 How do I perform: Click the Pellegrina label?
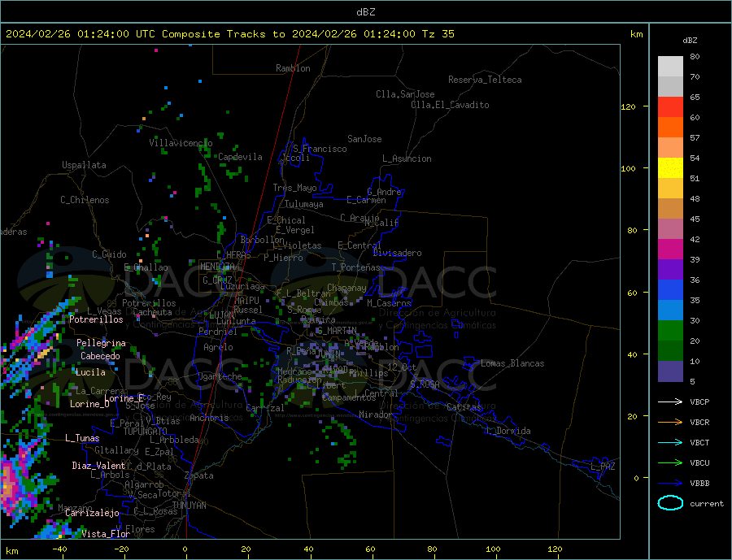[x=101, y=344]
